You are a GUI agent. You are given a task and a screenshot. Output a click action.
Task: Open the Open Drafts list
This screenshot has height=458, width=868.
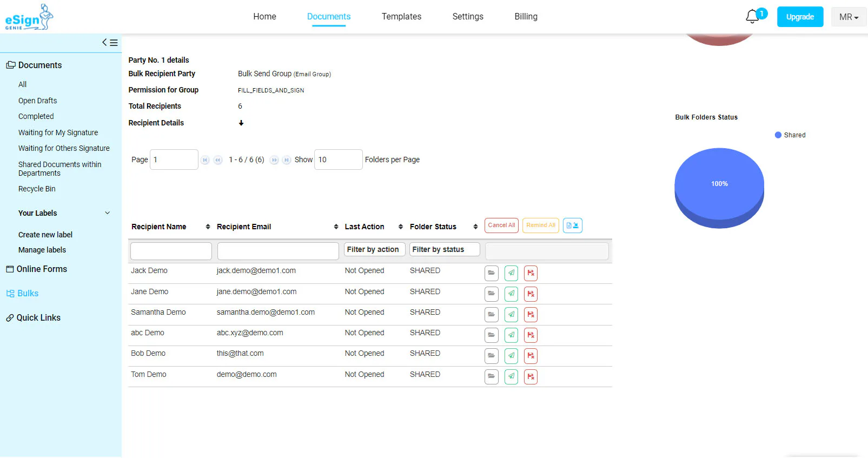[37, 101]
